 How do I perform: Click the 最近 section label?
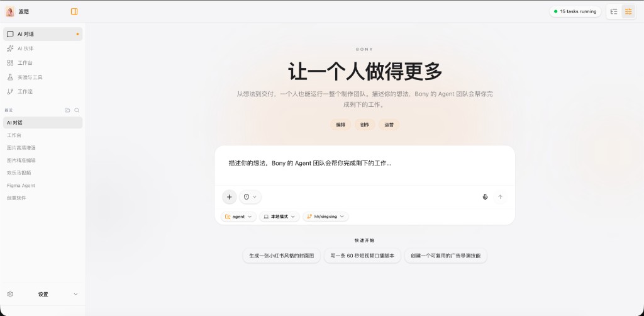click(x=9, y=110)
